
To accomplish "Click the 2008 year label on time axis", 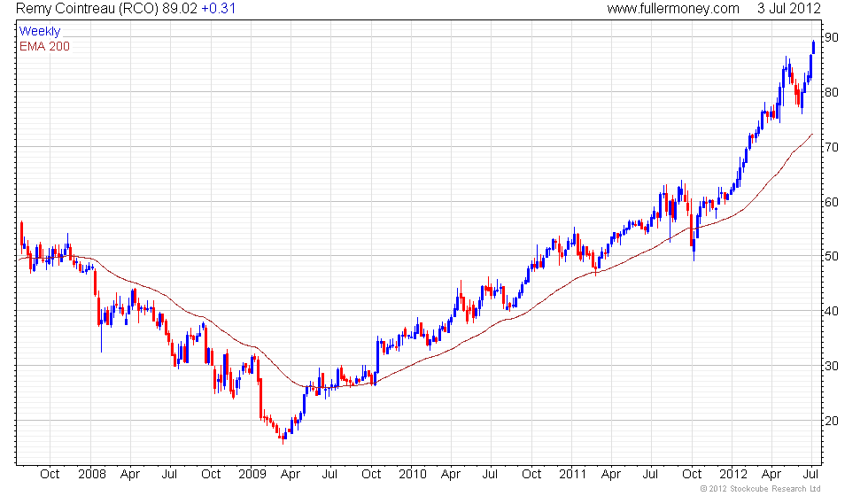I will point(92,475).
